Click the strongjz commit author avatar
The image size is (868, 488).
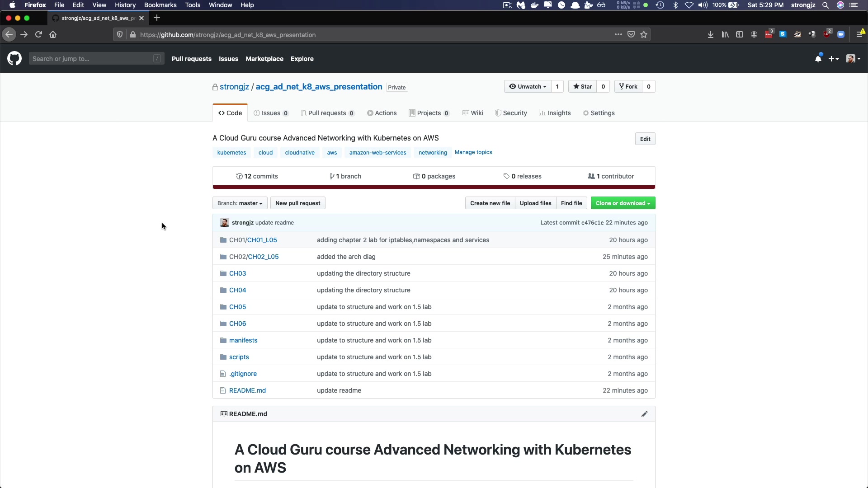click(224, 223)
